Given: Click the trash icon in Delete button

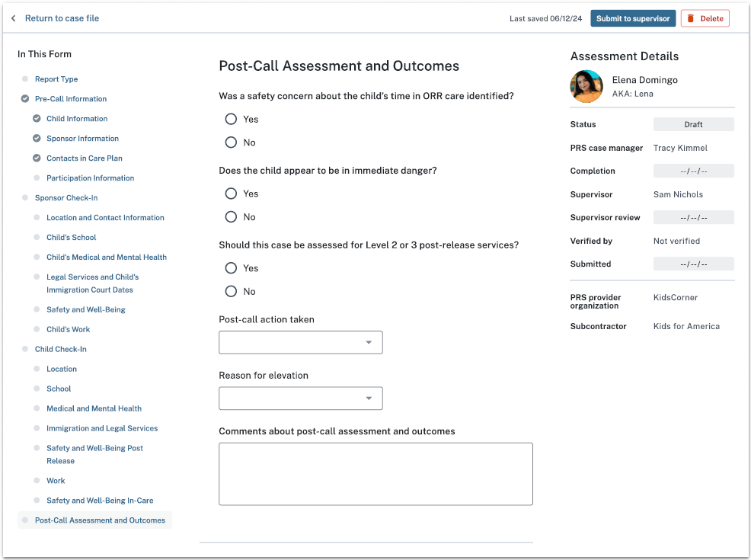Looking at the screenshot, I should [691, 18].
